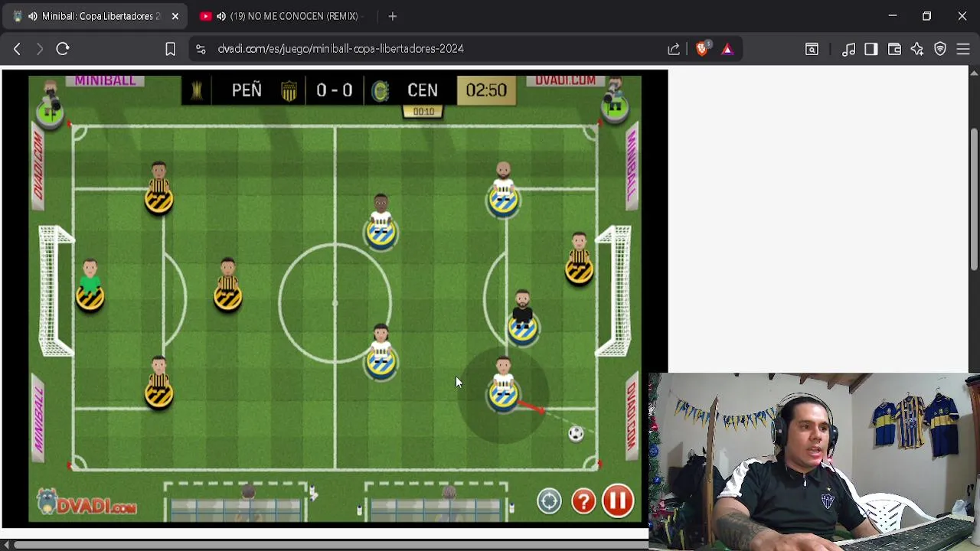This screenshot has height=551, width=980.
Task: Open a new browser tab
Action: (393, 16)
